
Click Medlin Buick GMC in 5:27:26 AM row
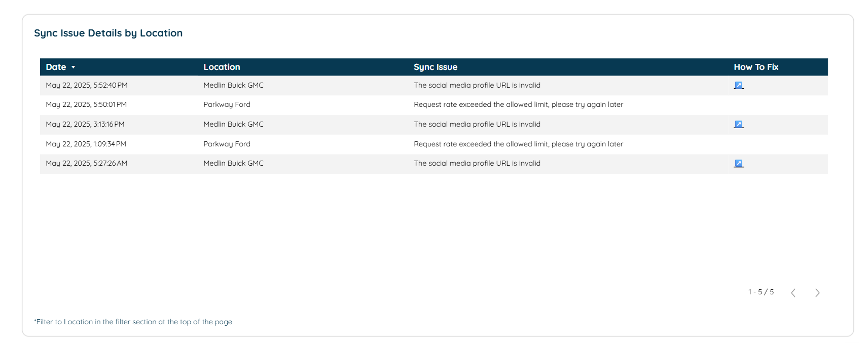click(233, 163)
